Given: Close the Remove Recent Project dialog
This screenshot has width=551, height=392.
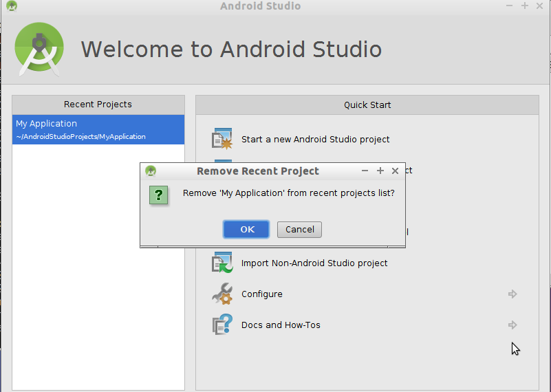Looking at the screenshot, I should pos(395,171).
